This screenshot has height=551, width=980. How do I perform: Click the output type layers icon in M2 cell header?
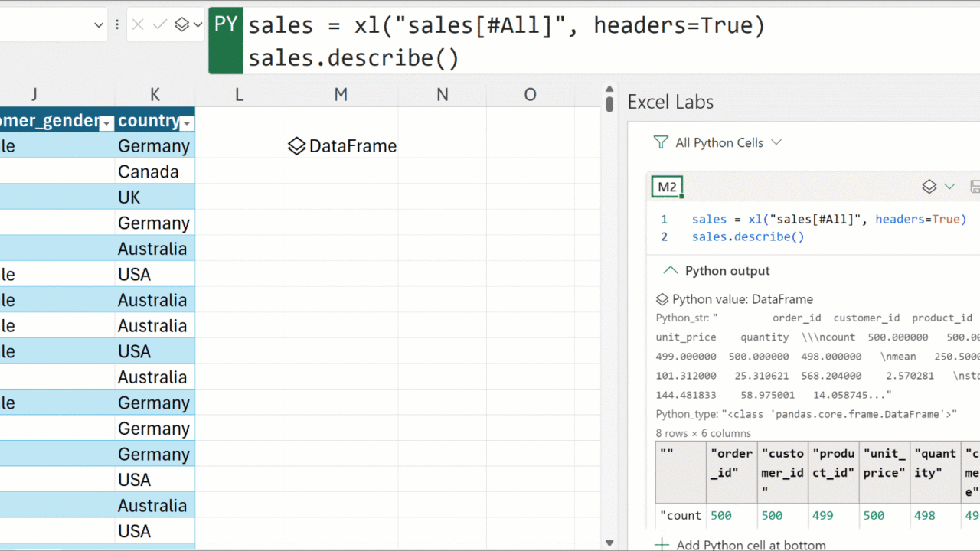[x=929, y=187]
